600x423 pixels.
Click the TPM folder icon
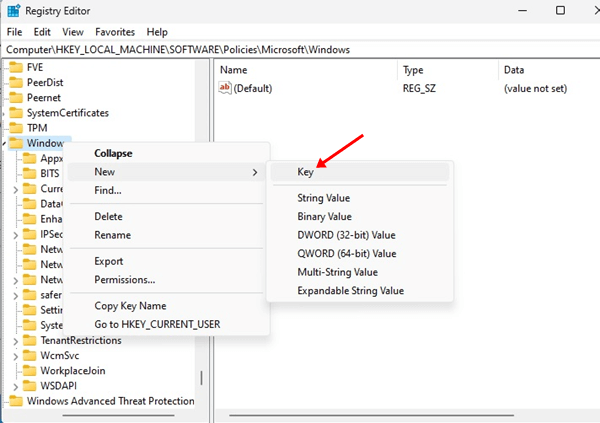point(15,128)
